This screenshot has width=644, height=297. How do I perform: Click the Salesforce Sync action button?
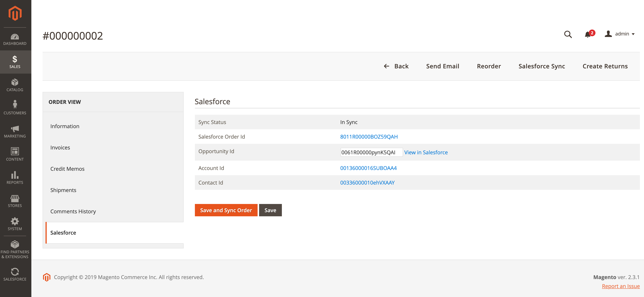coord(542,66)
